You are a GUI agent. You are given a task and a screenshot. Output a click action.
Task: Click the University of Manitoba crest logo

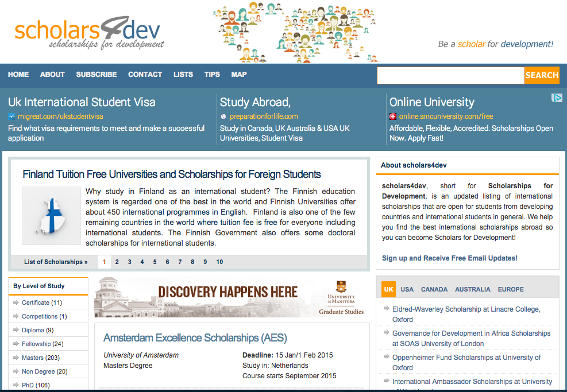(341, 286)
